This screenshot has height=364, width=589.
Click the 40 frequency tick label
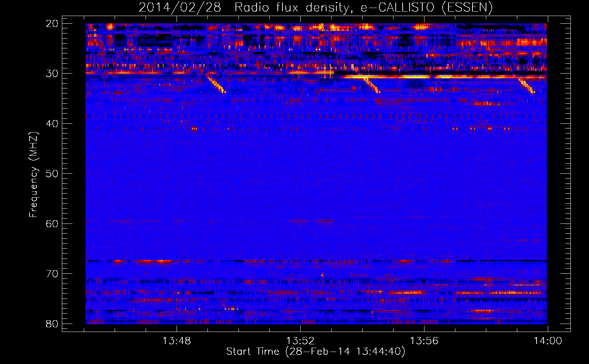point(52,124)
